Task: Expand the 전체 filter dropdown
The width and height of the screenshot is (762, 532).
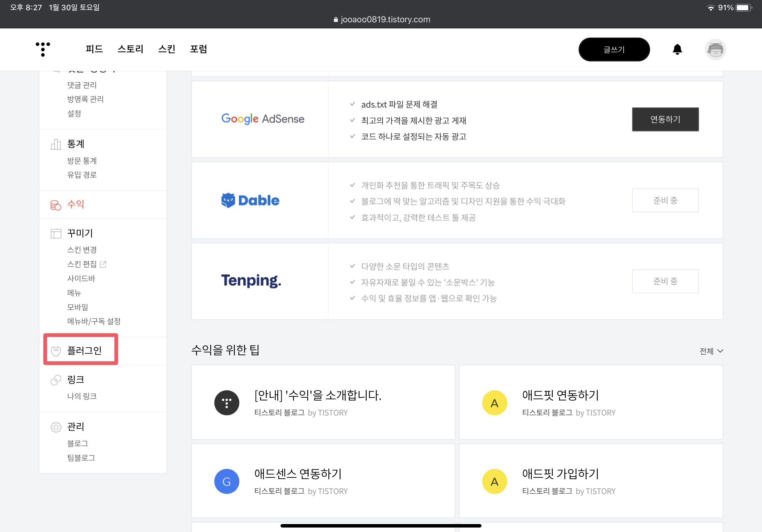Action: point(711,351)
